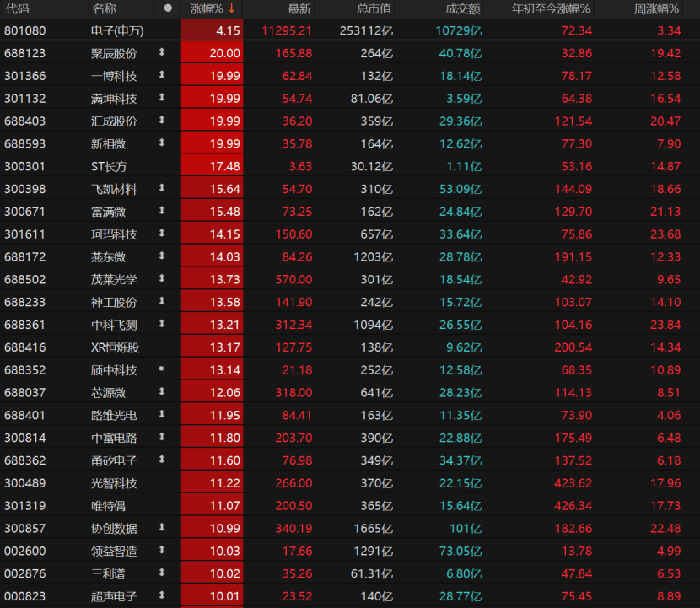Click the marker icon beside 满坤科技
This screenshot has width=700, height=608.
pos(162,97)
